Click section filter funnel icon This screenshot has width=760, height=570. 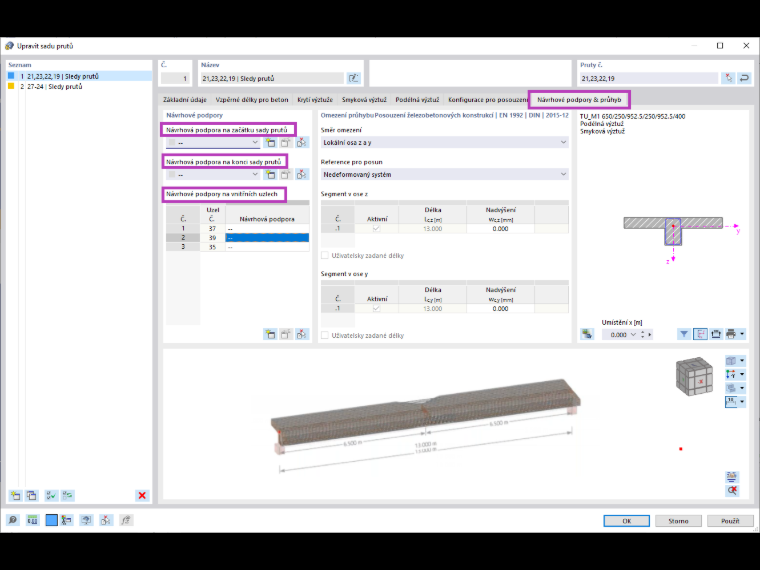(684, 334)
